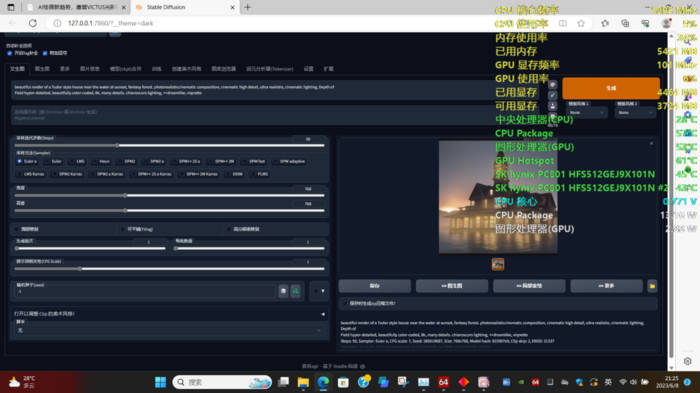
Task: Open the Edge browser taskbar icon
Action: 323,382
